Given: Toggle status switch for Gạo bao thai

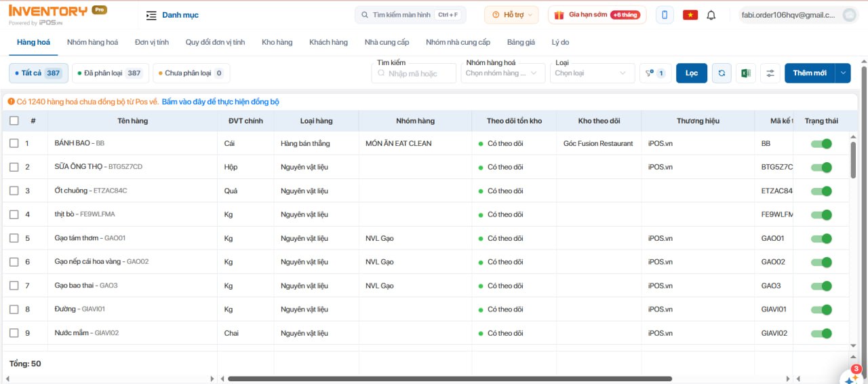Looking at the screenshot, I should (821, 286).
